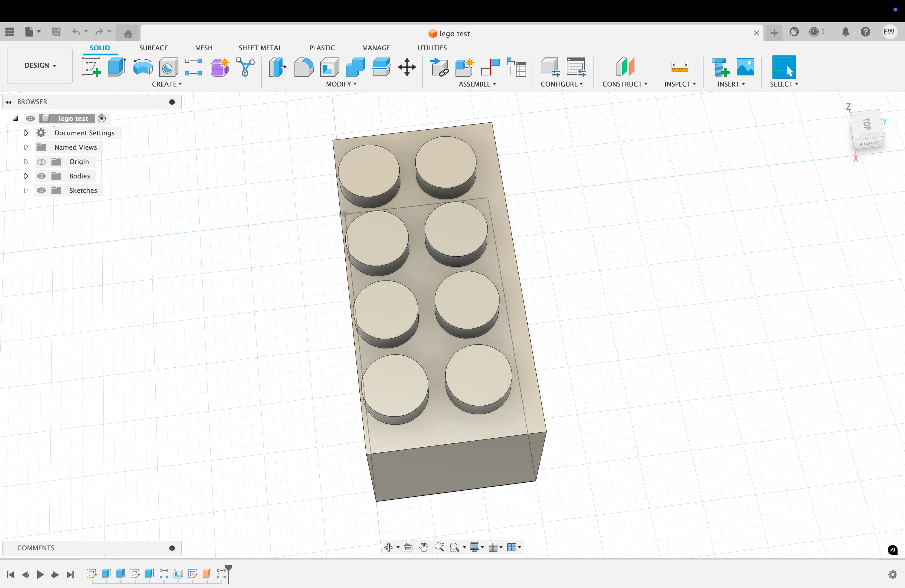Open the Measure tool under Inspect
The image size is (905, 588).
pyautogui.click(x=680, y=67)
